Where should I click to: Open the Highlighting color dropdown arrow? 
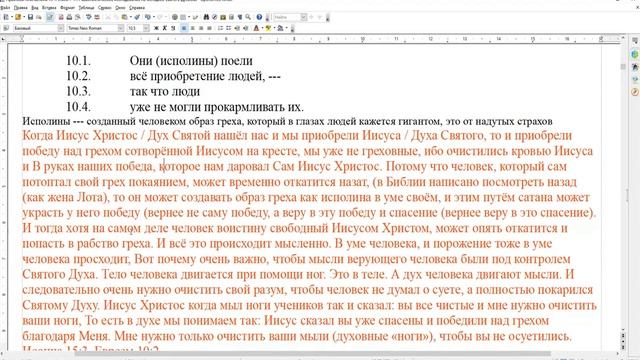(x=275, y=28)
